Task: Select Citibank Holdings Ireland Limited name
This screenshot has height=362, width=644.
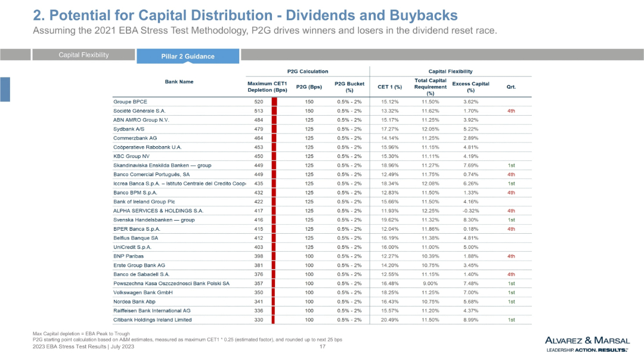Action: tap(153, 320)
